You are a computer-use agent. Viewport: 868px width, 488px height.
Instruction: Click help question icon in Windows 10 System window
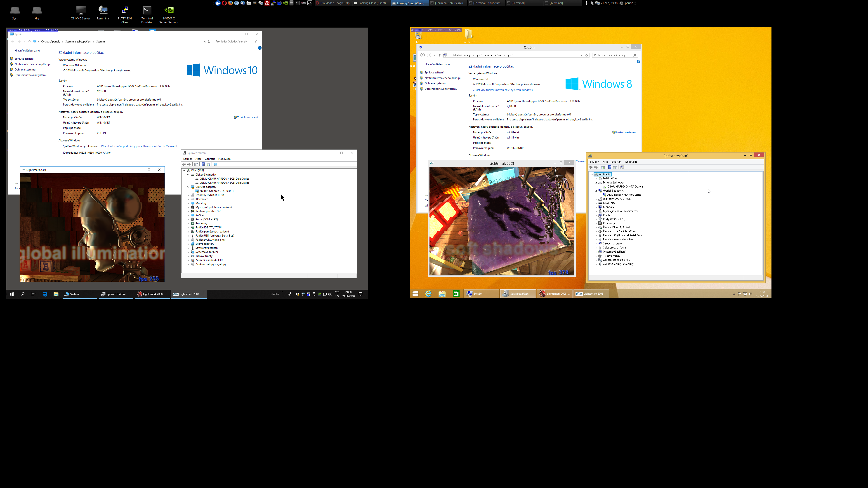coord(259,48)
